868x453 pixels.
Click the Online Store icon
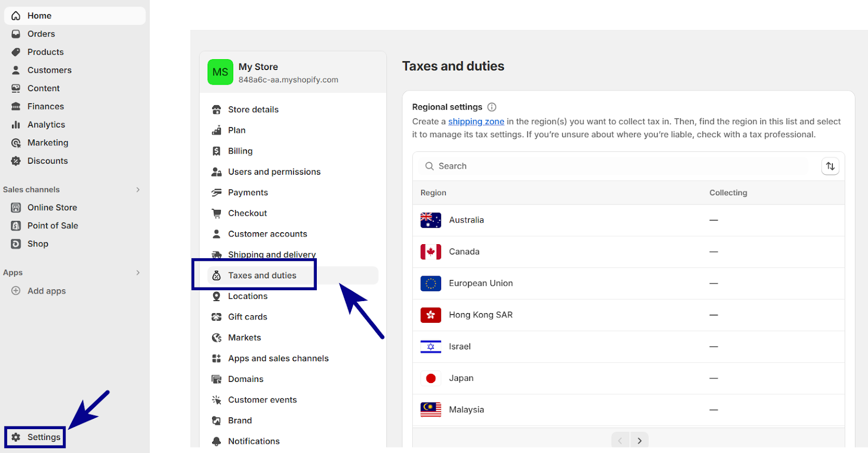16,208
